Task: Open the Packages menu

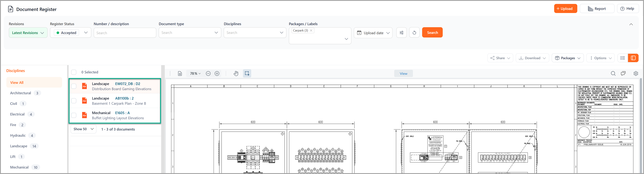Action: point(568,58)
